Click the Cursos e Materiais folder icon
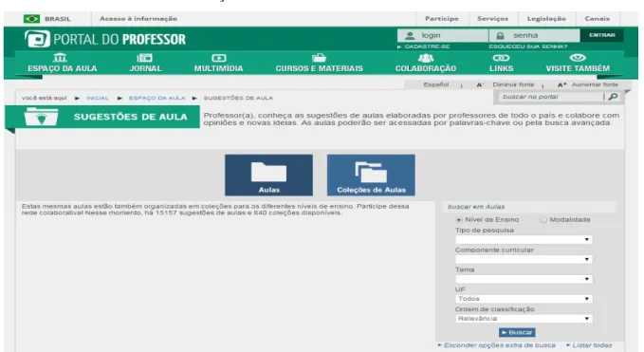The height and width of the screenshot is (352, 644). [x=319, y=58]
